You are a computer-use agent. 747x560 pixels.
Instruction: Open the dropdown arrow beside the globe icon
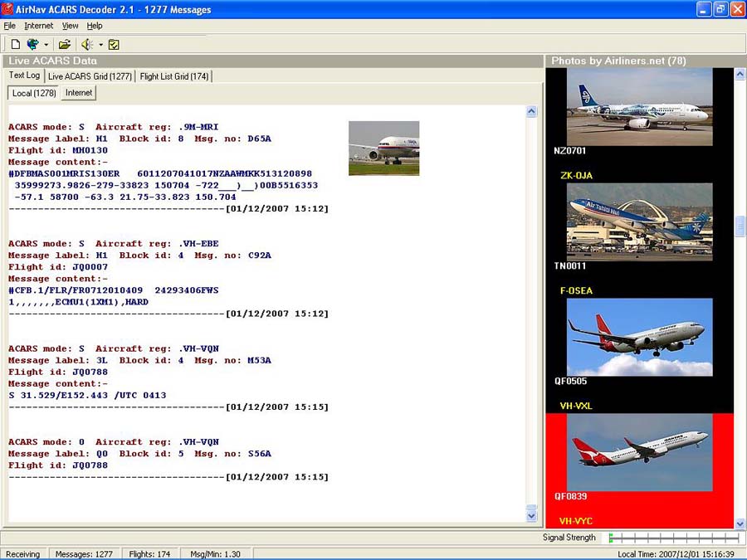point(46,45)
